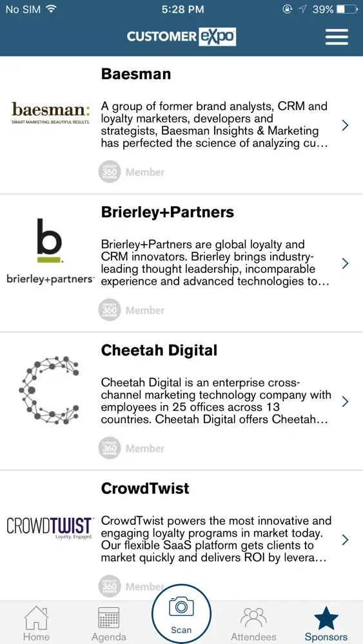The height and width of the screenshot is (644, 363).
Task: Go to the Home tab
Action: tap(36, 623)
